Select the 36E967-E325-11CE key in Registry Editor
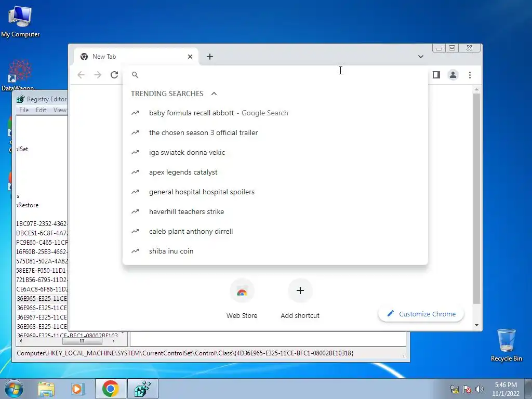 pyautogui.click(x=42, y=317)
